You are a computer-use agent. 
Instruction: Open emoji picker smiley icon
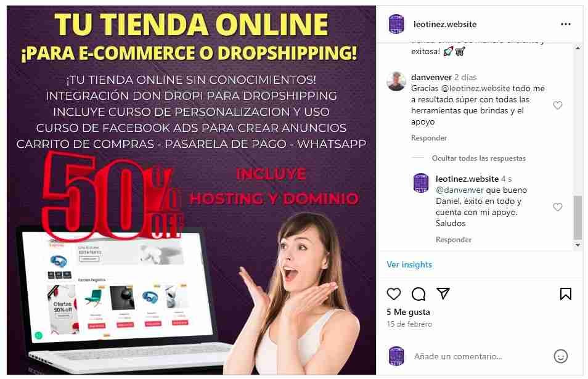coord(561,356)
